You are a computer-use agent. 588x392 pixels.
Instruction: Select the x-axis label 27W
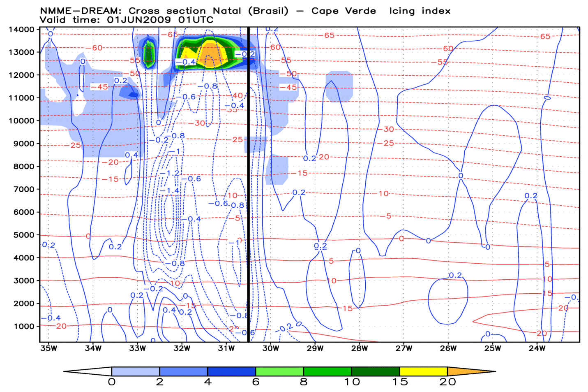pyautogui.click(x=404, y=349)
